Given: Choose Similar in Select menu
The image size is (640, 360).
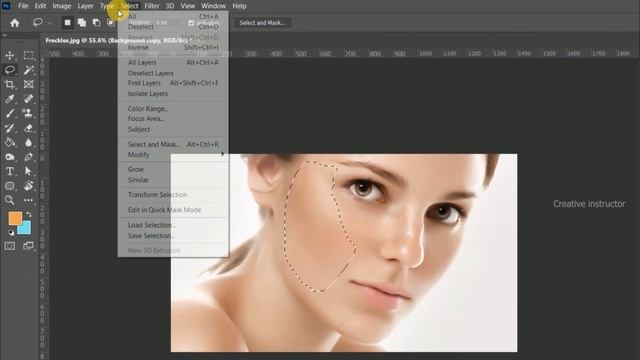Looking at the screenshot, I should pos(173,180).
